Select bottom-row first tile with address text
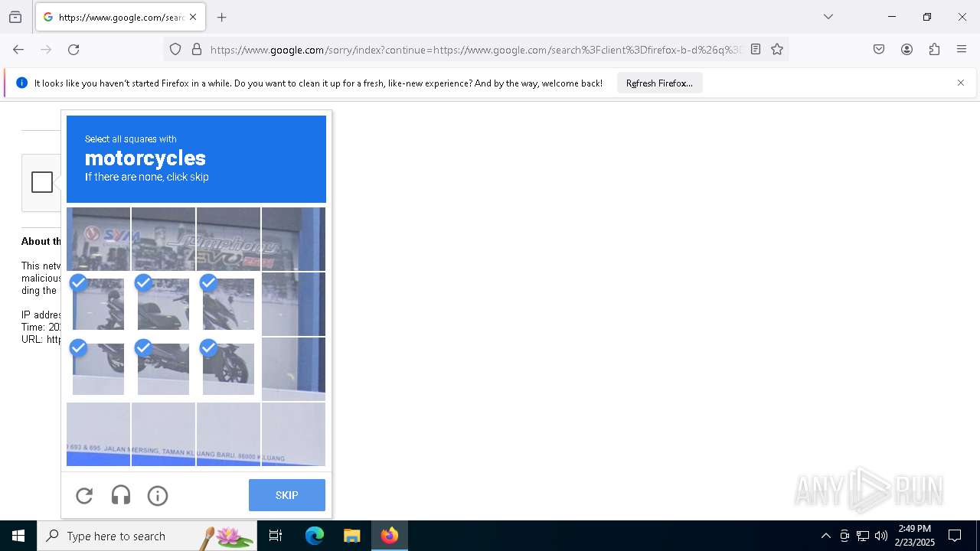The width and height of the screenshot is (980, 551). [98, 434]
